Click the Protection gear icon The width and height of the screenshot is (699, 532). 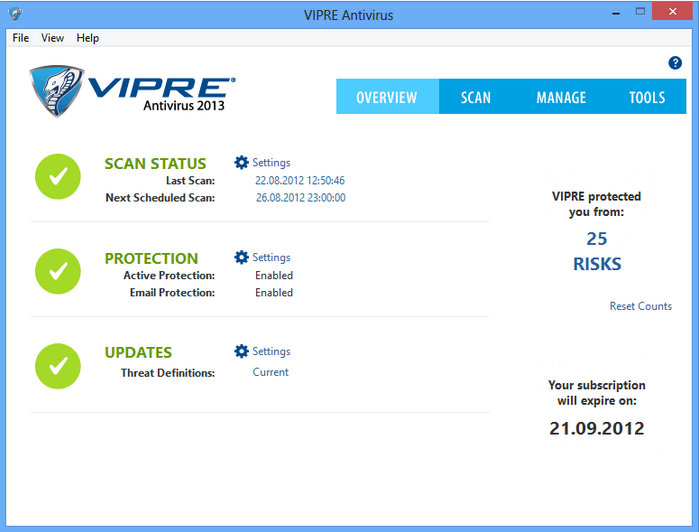[x=241, y=257]
